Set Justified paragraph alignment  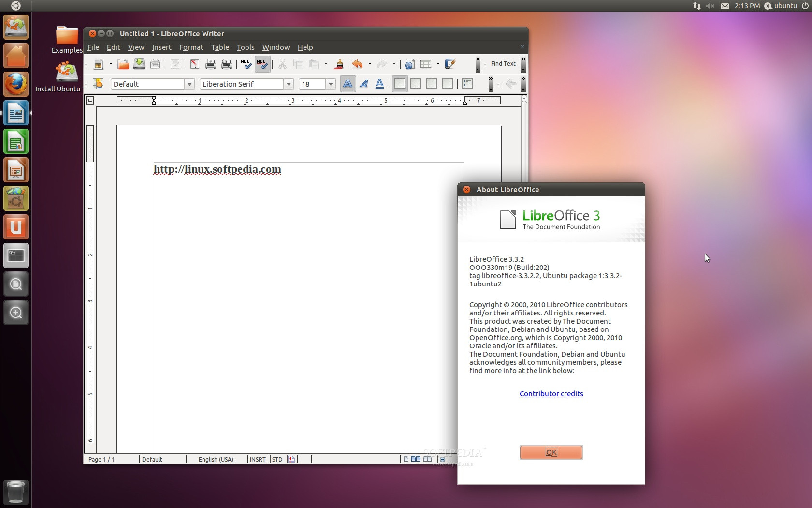pos(448,84)
